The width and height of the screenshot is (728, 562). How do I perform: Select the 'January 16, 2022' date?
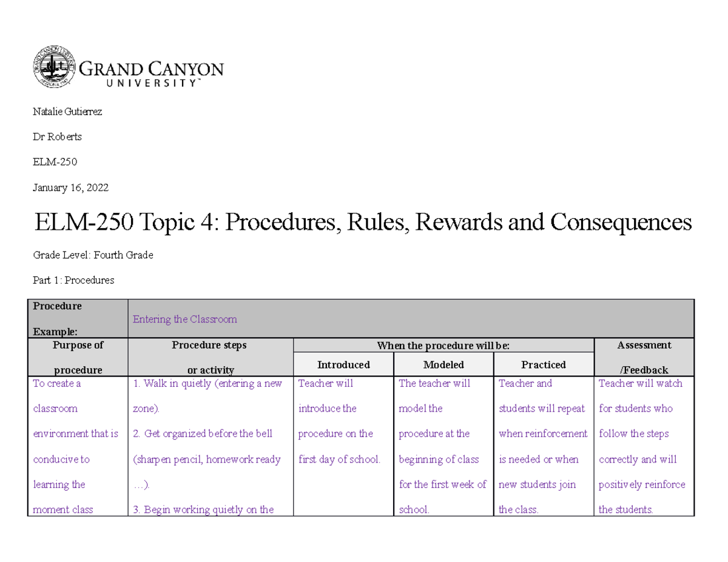click(71, 187)
